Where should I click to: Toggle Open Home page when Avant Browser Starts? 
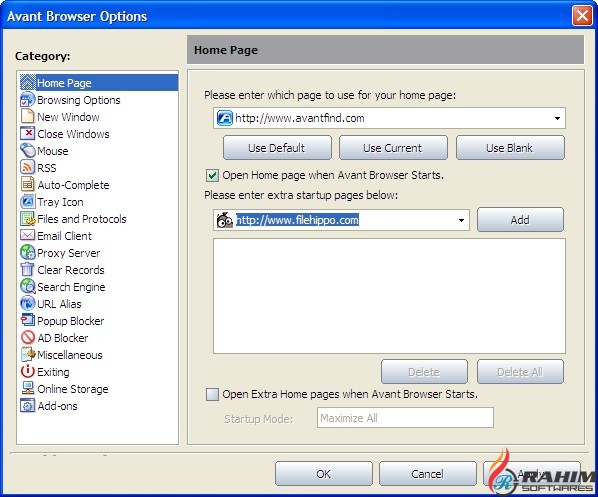[212, 175]
